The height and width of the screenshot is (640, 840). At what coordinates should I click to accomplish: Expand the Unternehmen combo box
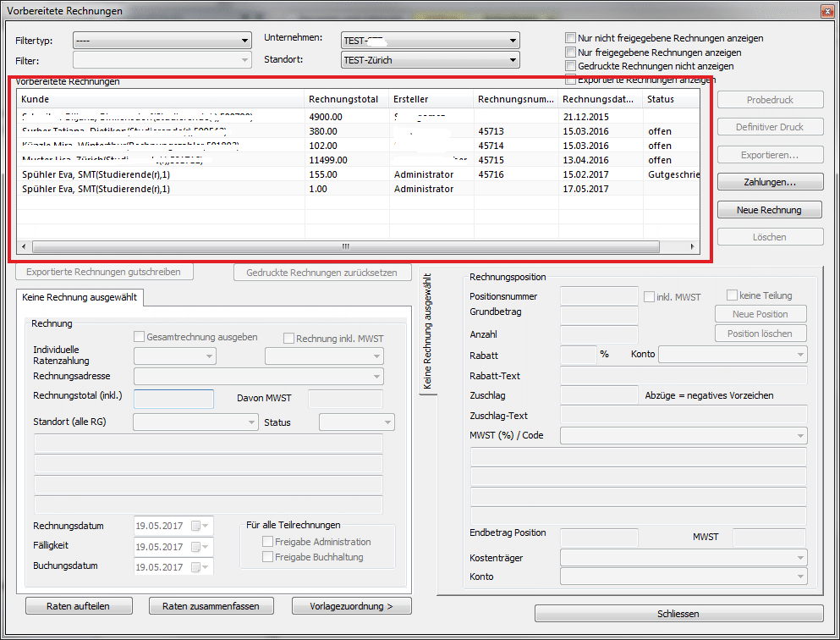(x=429, y=40)
